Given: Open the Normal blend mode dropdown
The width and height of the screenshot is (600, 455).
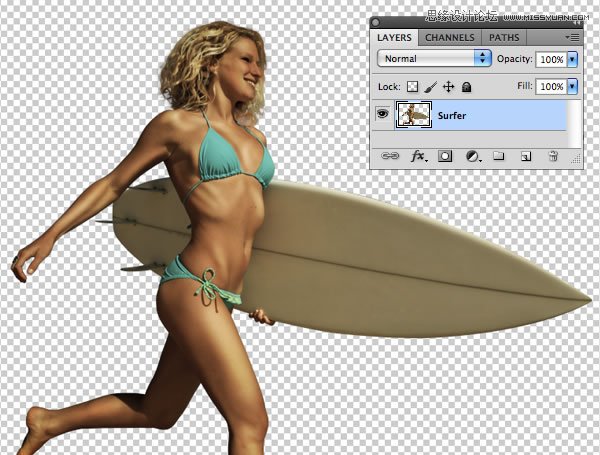Looking at the screenshot, I should [x=434, y=59].
